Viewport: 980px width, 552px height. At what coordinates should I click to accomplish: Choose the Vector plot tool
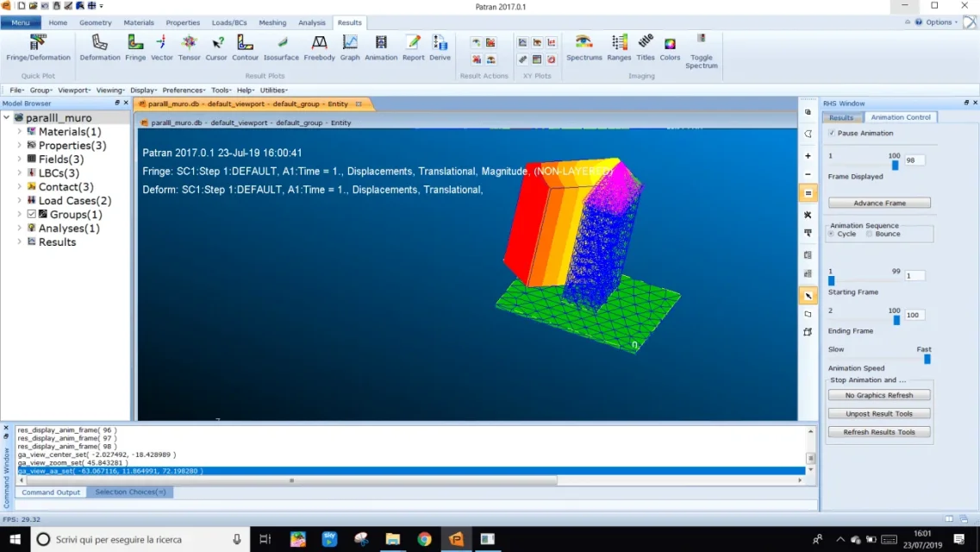[161, 47]
